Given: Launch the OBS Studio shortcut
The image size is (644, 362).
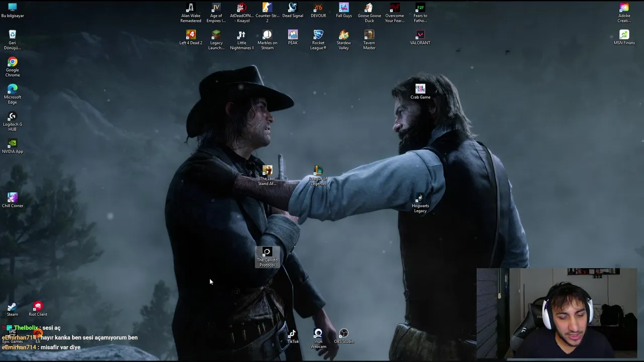Looking at the screenshot, I should point(344,336).
